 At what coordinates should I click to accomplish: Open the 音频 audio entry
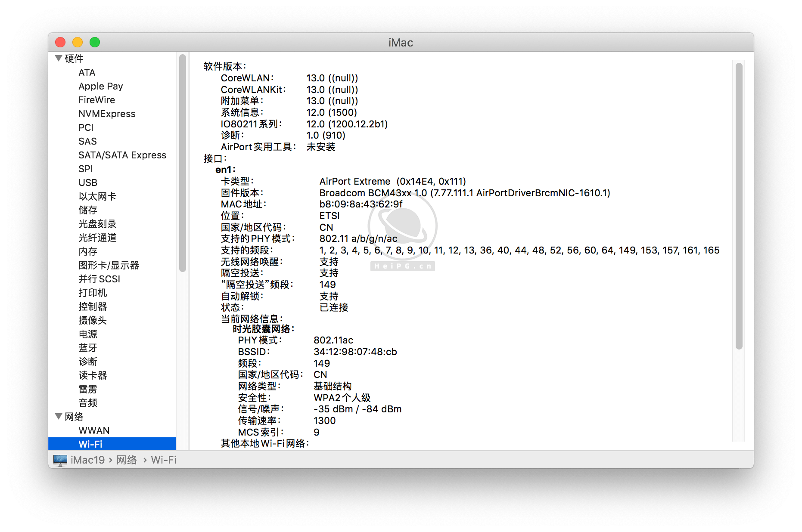tap(88, 403)
